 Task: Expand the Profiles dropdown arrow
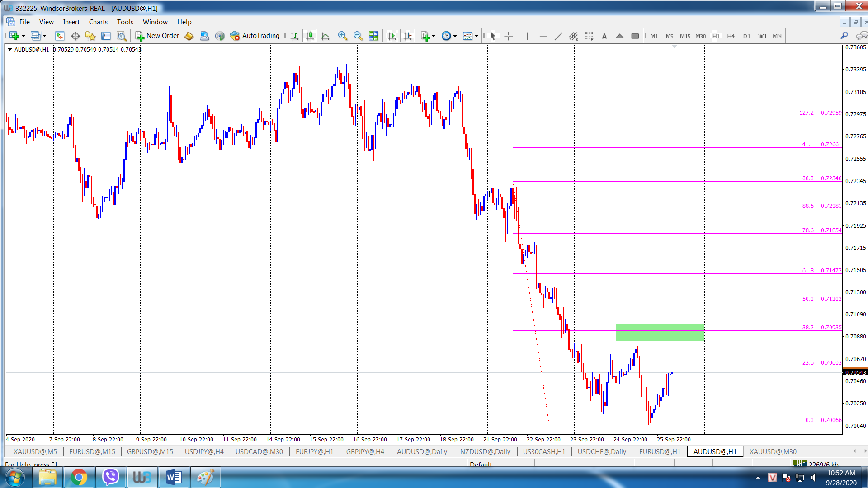44,36
